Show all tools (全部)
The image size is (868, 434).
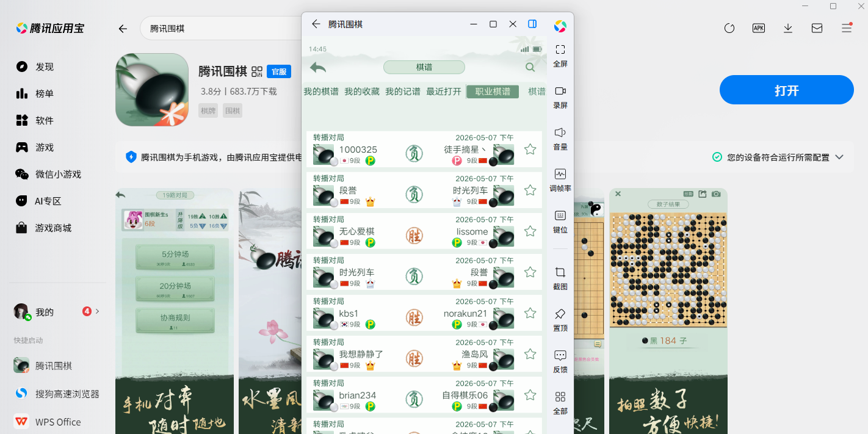pyautogui.click(x=560, y=402)
